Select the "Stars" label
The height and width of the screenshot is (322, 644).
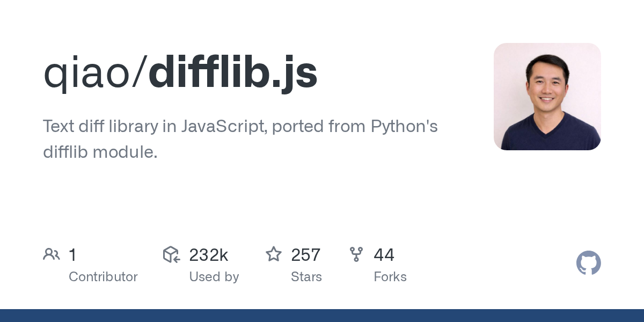[x=306, y=277]
